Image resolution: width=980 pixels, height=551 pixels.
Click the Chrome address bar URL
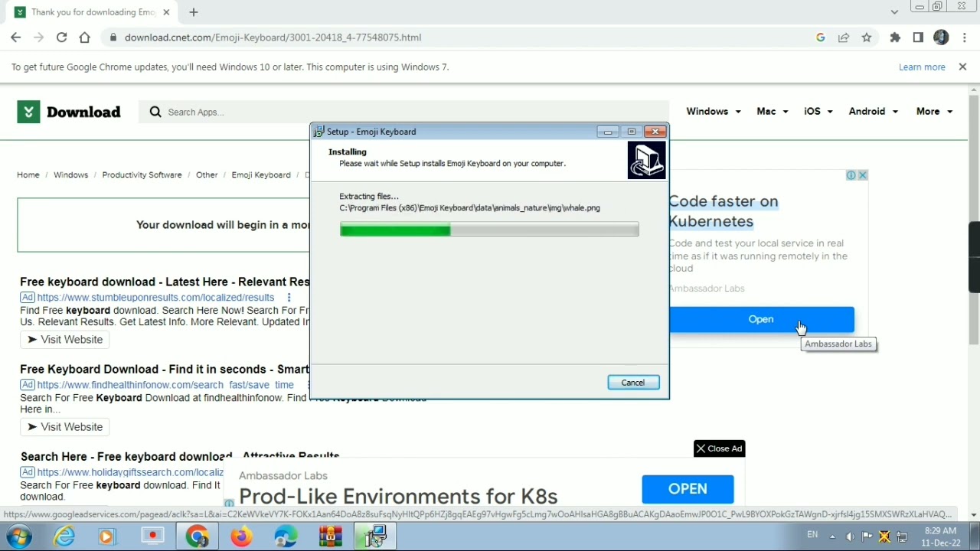[273, 37]
